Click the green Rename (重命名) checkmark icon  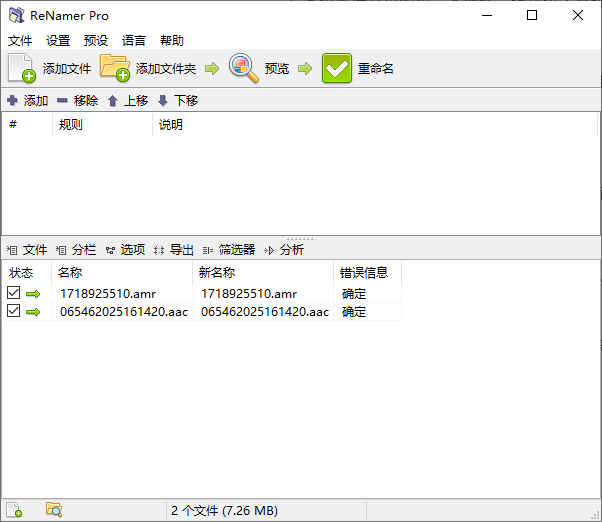click(337, 68)
